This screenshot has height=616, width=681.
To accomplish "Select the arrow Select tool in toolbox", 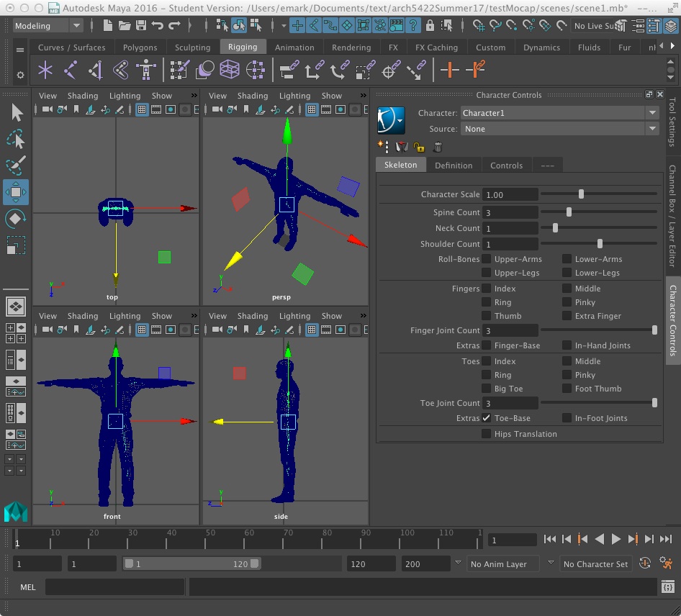I will (17, 113).
